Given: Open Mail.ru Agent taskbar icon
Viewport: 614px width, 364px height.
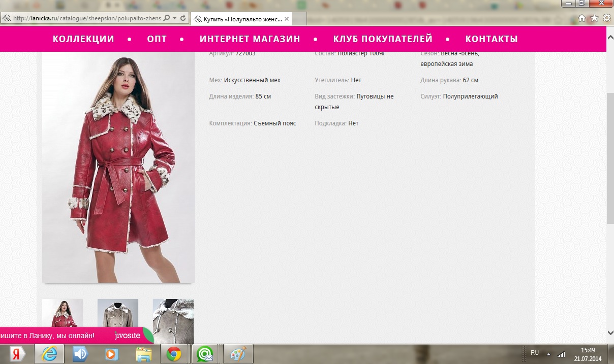Looking at the screenshot, I should 205,354.
